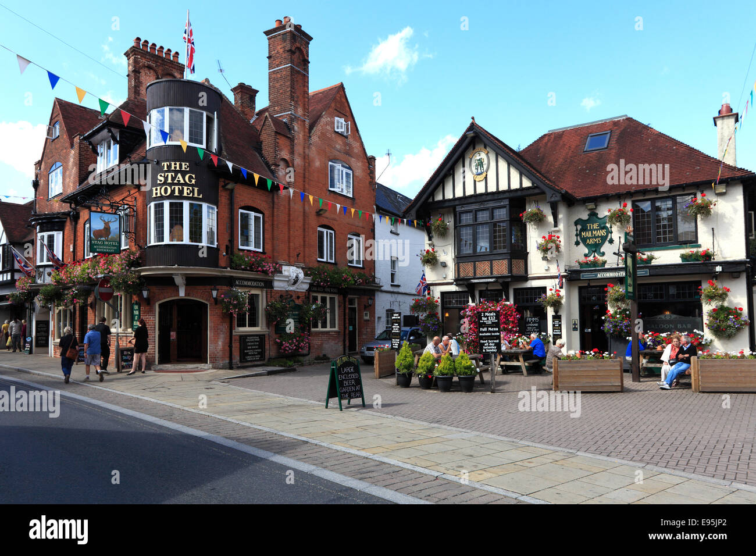Image resolution: width=756 pixels, height=556 pixels.
Task: Click the gold "THE STAG HOTEL" turret lettering
Action: pyautogui.click(x=177, y=179)
